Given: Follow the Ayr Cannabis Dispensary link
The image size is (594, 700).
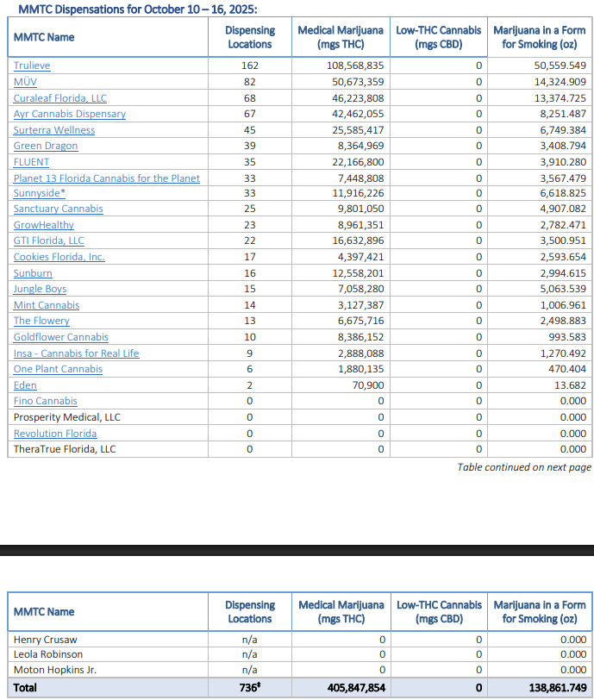Looking at the screenshot, I should [x=69, y=114].
